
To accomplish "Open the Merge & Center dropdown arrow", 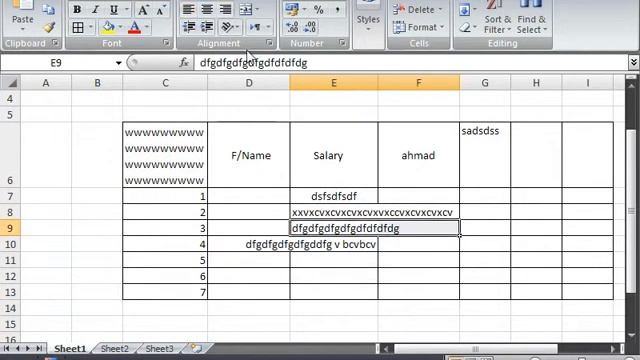I will point(257,9).
